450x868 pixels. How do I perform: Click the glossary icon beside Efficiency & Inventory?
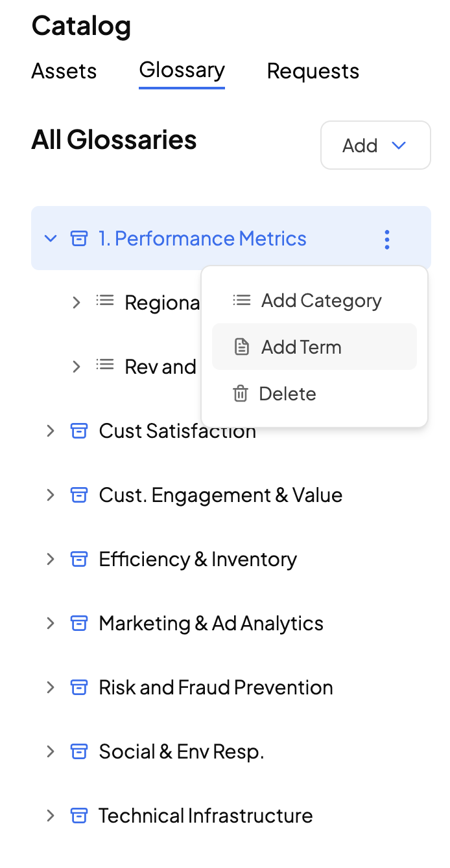78,559
